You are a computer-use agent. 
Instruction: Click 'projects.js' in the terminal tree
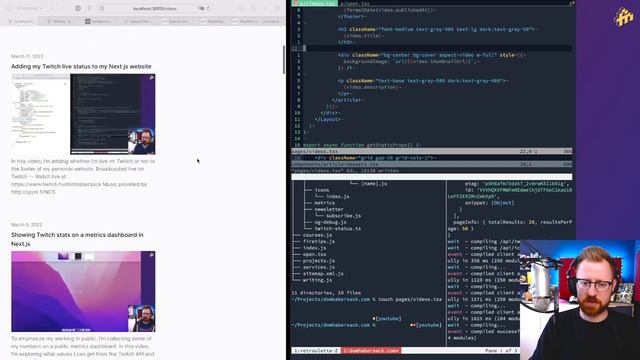(x=319, y=261)
